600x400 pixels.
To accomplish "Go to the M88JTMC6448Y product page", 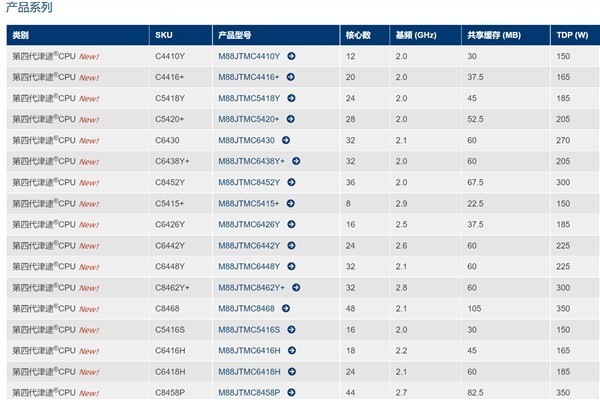I will (249, 266).
